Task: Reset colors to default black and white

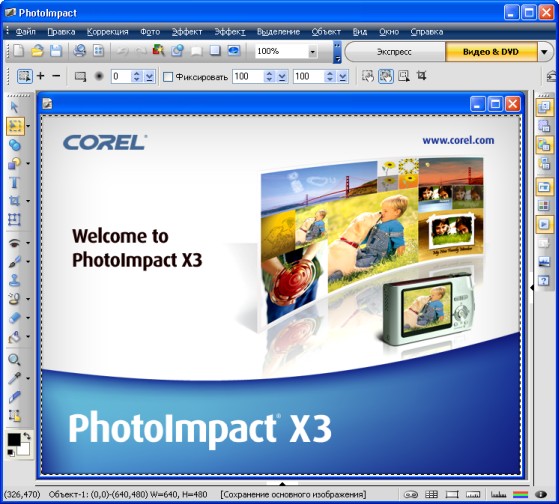Action: click(x=11, y=453)
